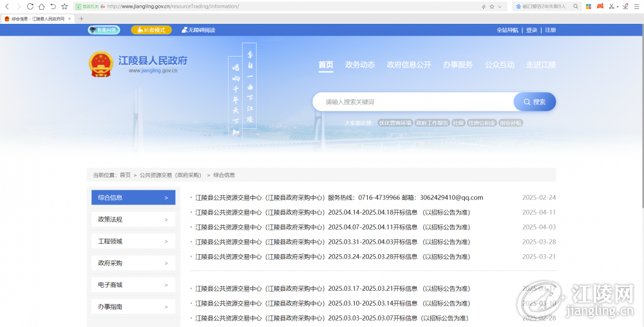Enable 长者模式 elder mode
This screenshot has width=644, height=327.
point(151,30)
